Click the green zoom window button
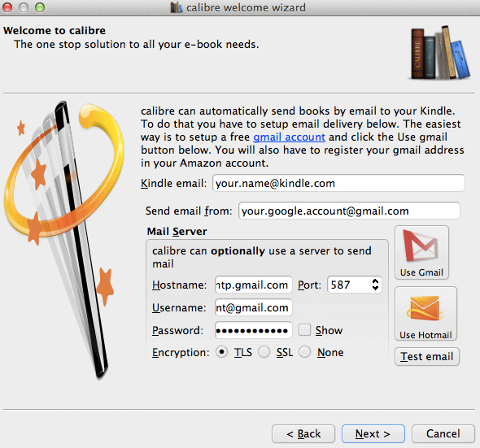The image size is (480, 448). [40, 7]
